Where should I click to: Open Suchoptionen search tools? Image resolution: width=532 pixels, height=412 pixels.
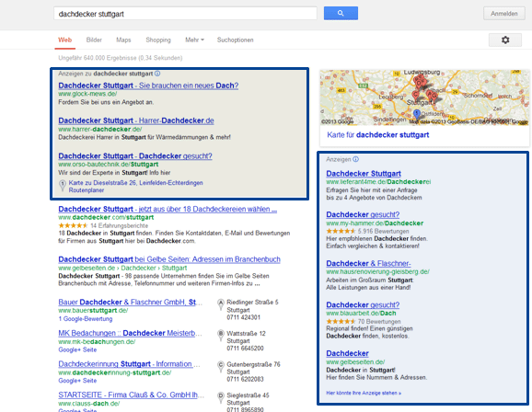point(235,40)
